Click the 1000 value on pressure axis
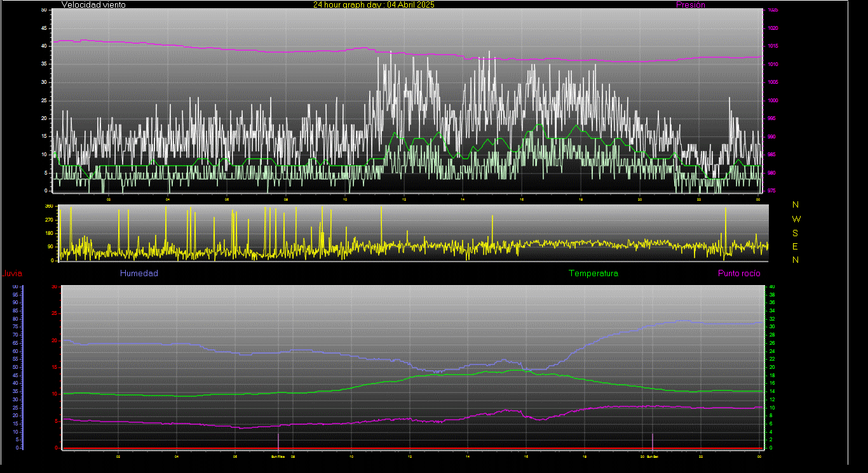The height and width of the screenshot is (473, 868). [772, 101]
